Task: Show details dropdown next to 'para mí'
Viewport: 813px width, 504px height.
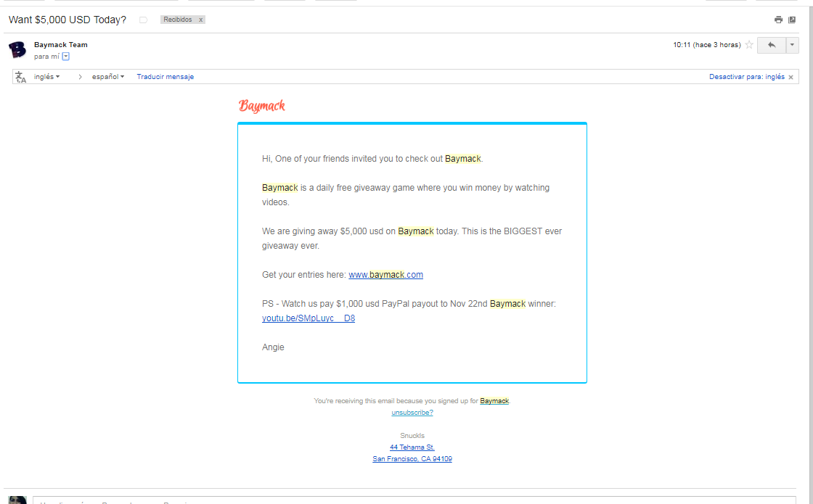Action: [66, 57]
